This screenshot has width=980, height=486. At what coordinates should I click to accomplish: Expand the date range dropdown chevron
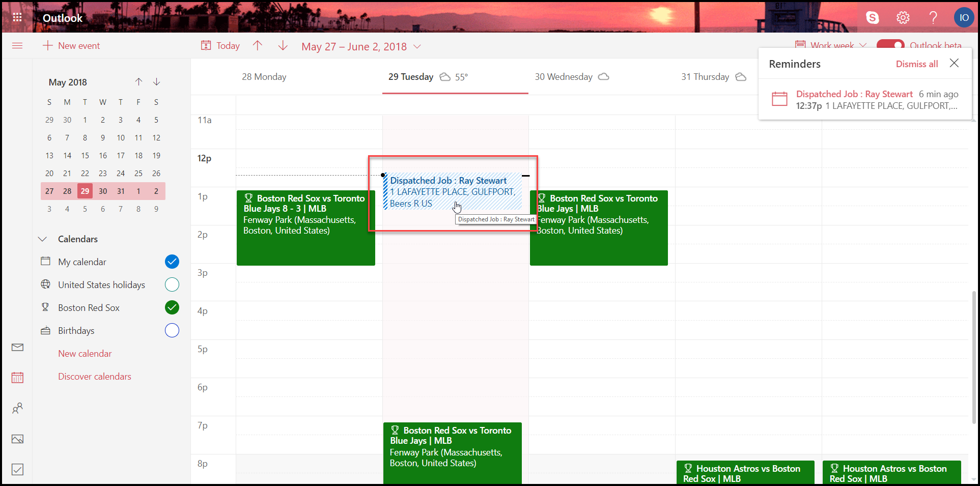[x=417, y=47]
